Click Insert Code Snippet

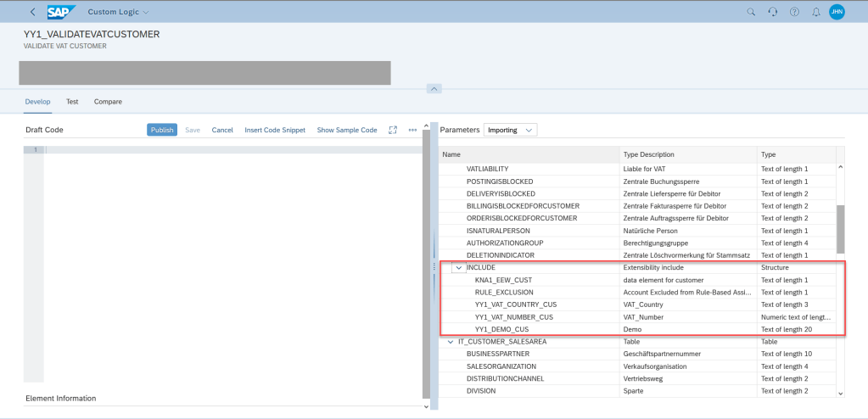pos(275,130)
